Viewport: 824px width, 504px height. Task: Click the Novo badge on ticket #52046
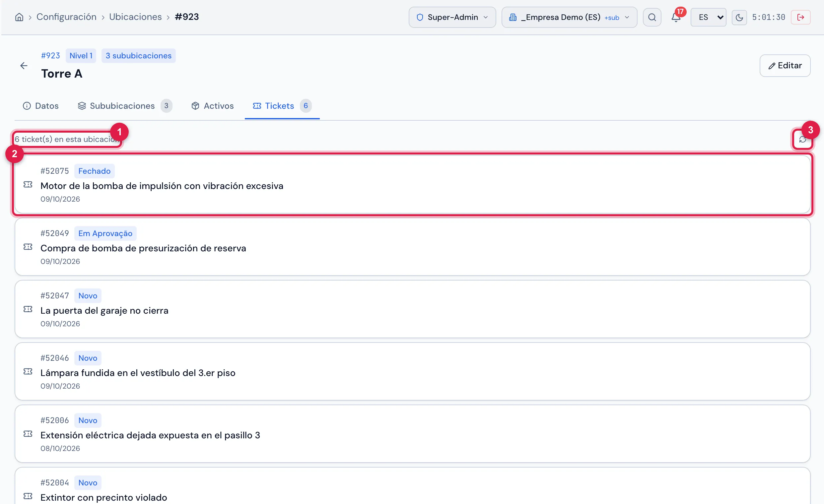coord(88,358)
